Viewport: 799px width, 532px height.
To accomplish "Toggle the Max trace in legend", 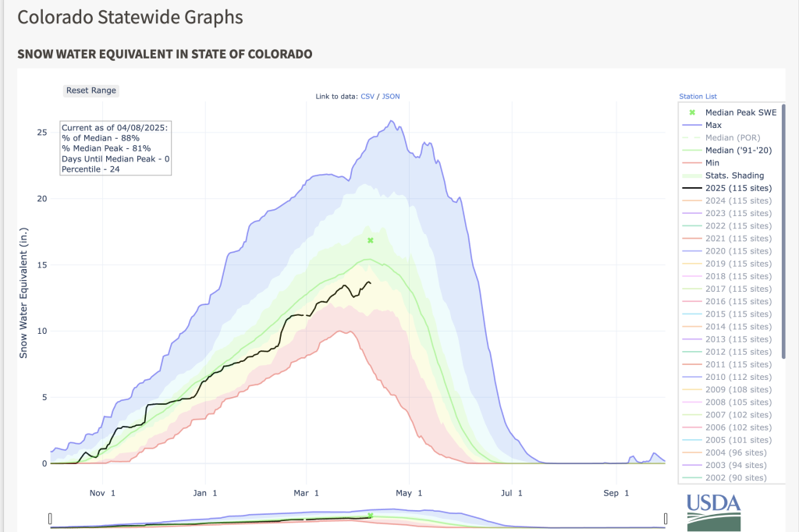I will tap(730, 126).
